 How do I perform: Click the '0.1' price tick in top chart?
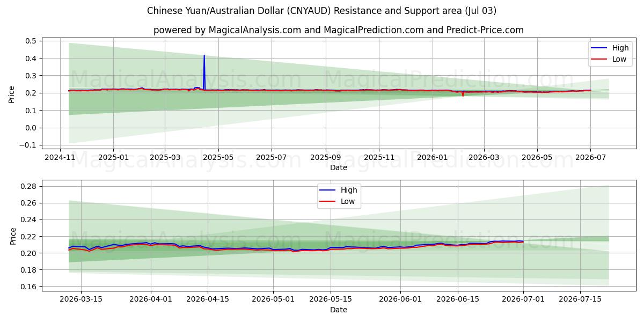click(31, 111)
